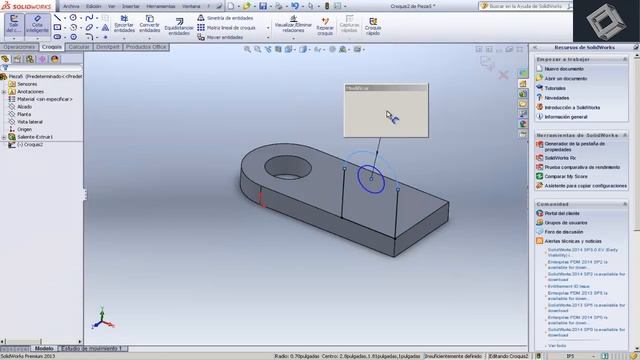Open the Insertar menu

tap(131, 6)
